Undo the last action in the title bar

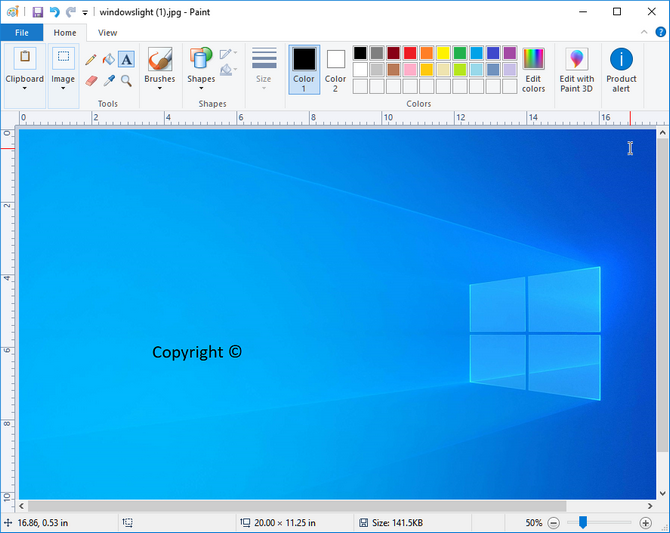(x=54, y=12)
